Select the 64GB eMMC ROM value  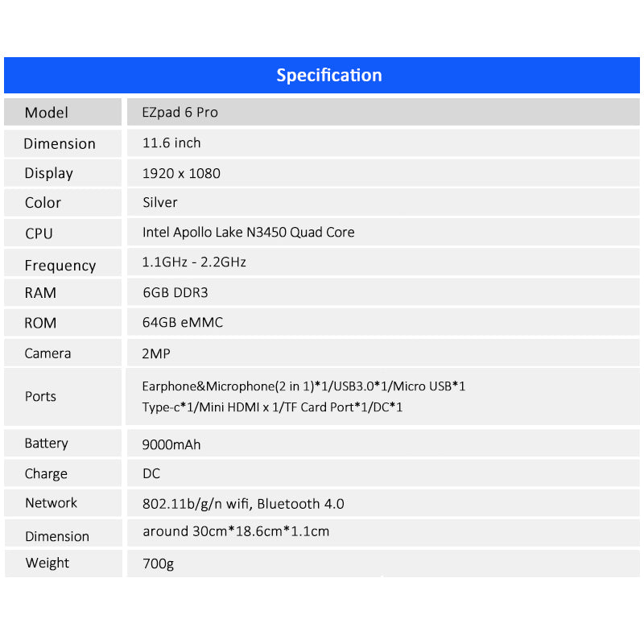pyautogui.click(x=183, y=323)
